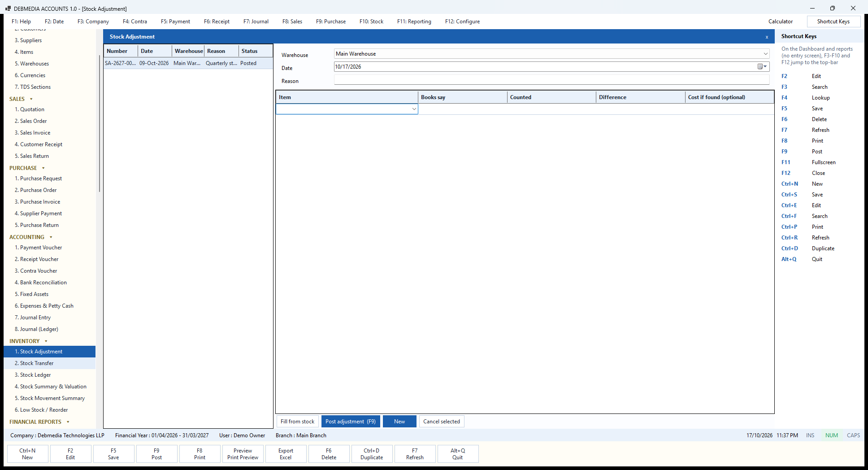Open the F10: Stock menu

[371, 22]
